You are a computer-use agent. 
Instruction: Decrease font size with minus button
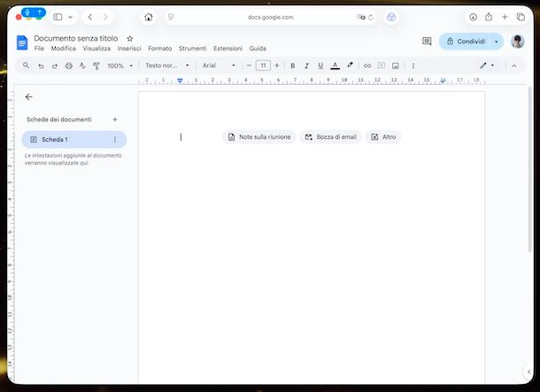(x=249, y=65)
